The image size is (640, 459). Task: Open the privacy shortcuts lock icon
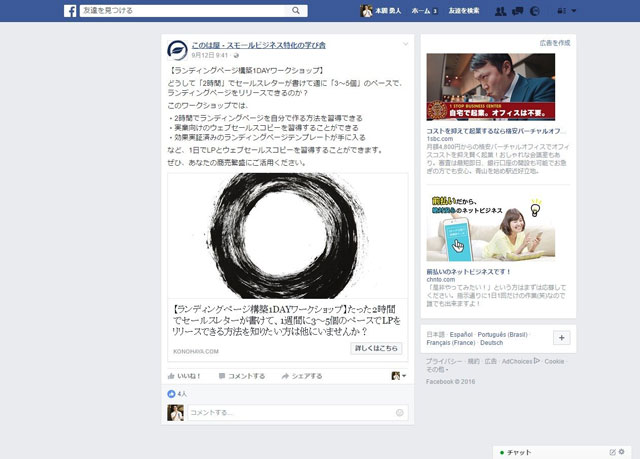pyautogui.click(x=562, y=11)
